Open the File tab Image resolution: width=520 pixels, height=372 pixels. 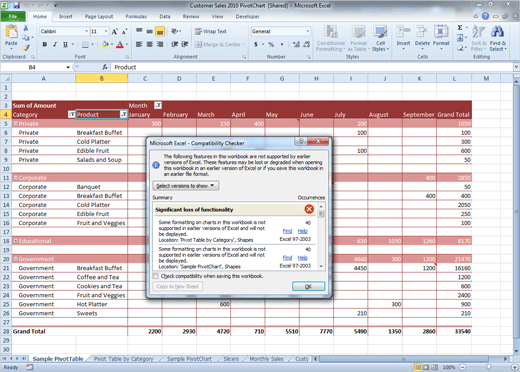click(13, 16)
